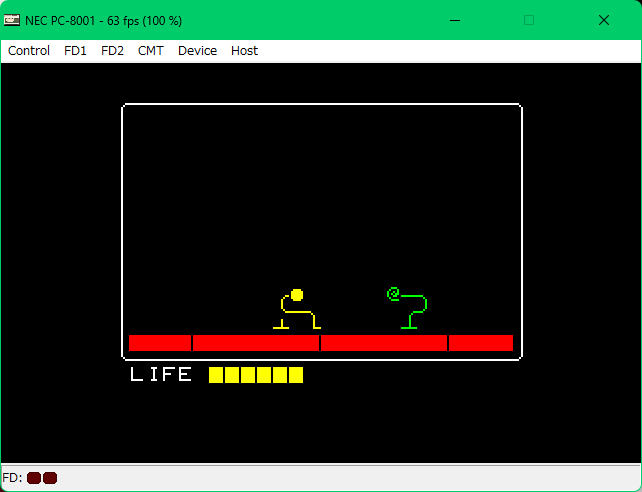This screenshot has height=492, width=642.
Task: Click the yellow LIFE gauge bar
Action: (256, 375)
